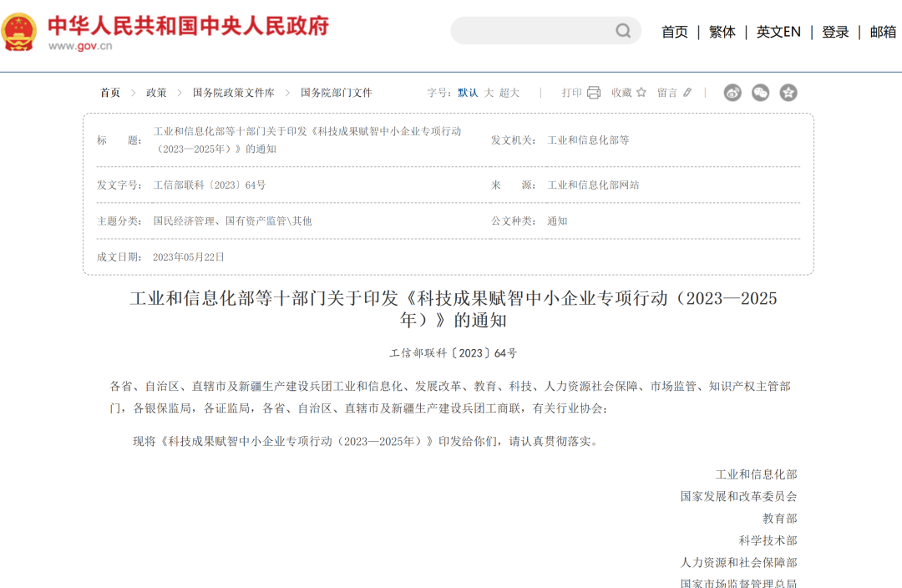Open 首页 in the top navigation

675,32
